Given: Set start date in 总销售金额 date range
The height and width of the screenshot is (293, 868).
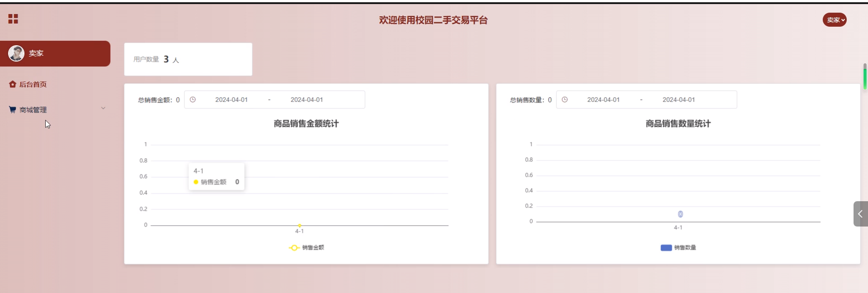Looking at the screenshot, I should tap(231, 99).
